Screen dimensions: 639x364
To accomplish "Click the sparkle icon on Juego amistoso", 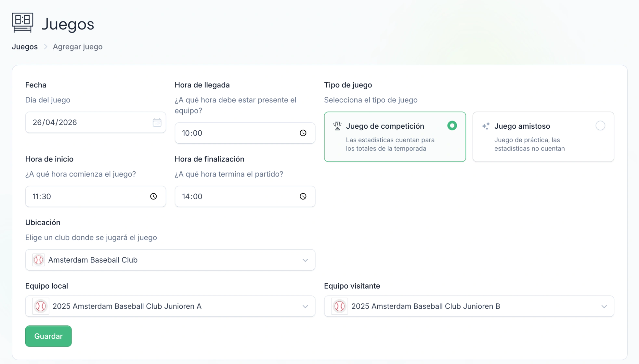I will pos(486,126).
